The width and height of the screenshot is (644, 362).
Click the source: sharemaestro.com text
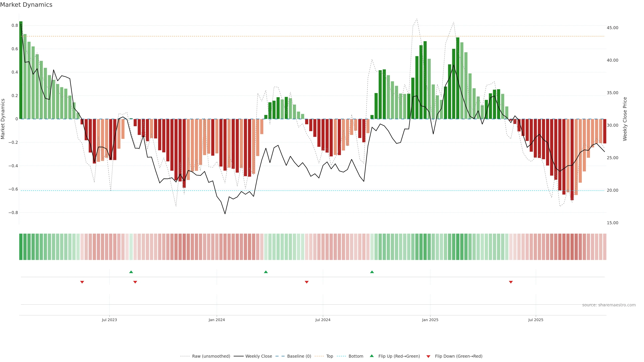(x=609, y=305)
